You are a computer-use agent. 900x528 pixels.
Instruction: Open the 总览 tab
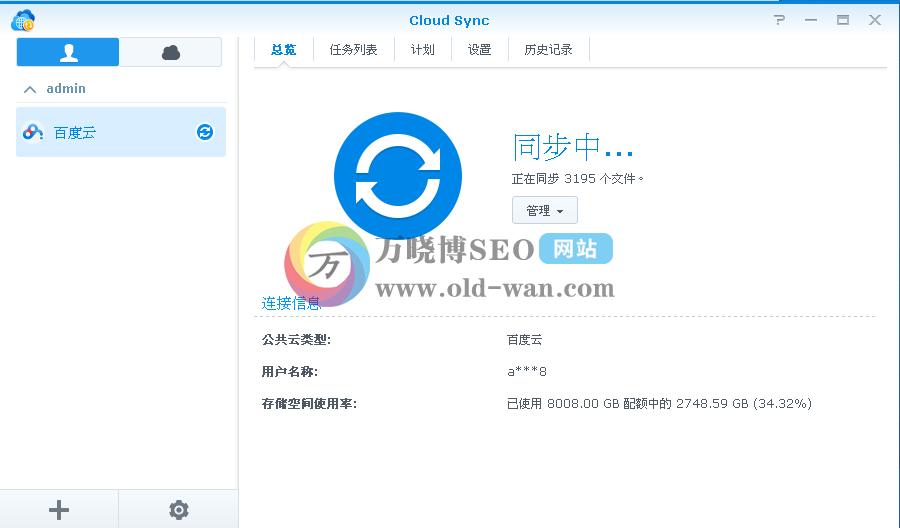click(284, 50)
